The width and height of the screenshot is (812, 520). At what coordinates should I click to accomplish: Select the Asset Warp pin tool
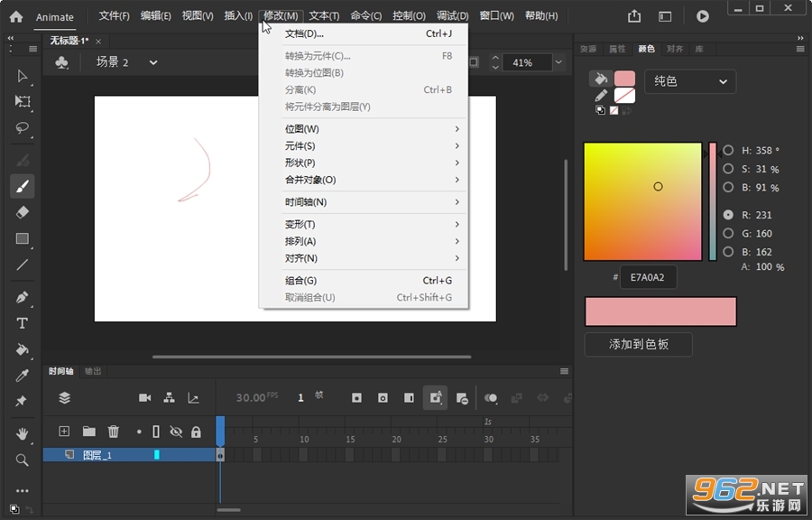[x=22, y=401]
